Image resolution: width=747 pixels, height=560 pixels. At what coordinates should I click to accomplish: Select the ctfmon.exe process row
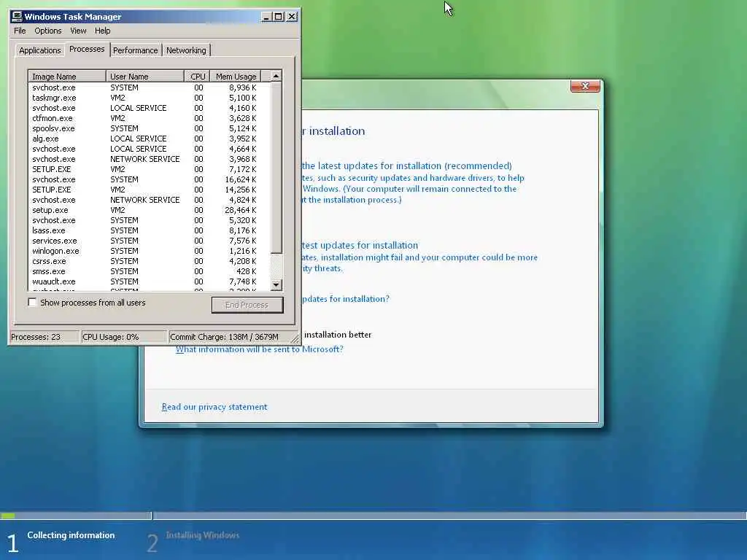click(x=149, y=118)
